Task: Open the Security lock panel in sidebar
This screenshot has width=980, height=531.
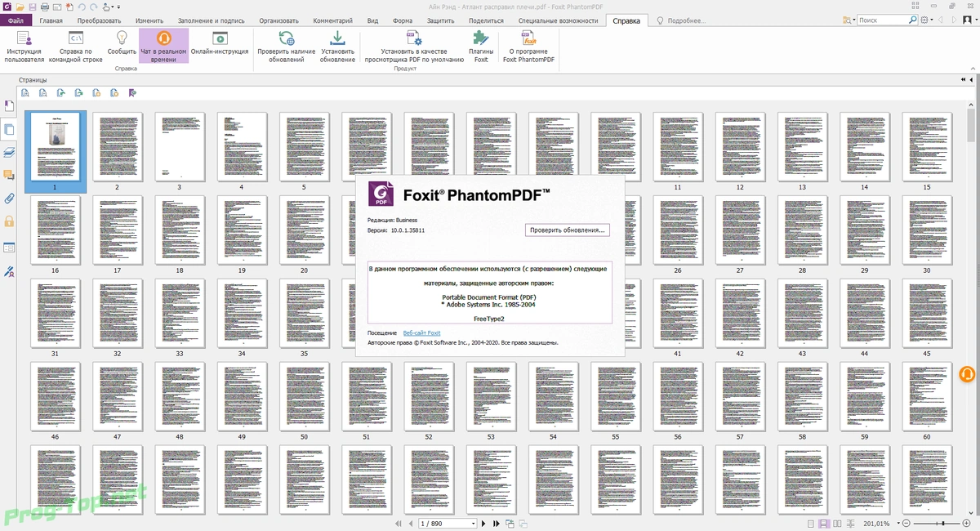Action: tap(9, 221)
